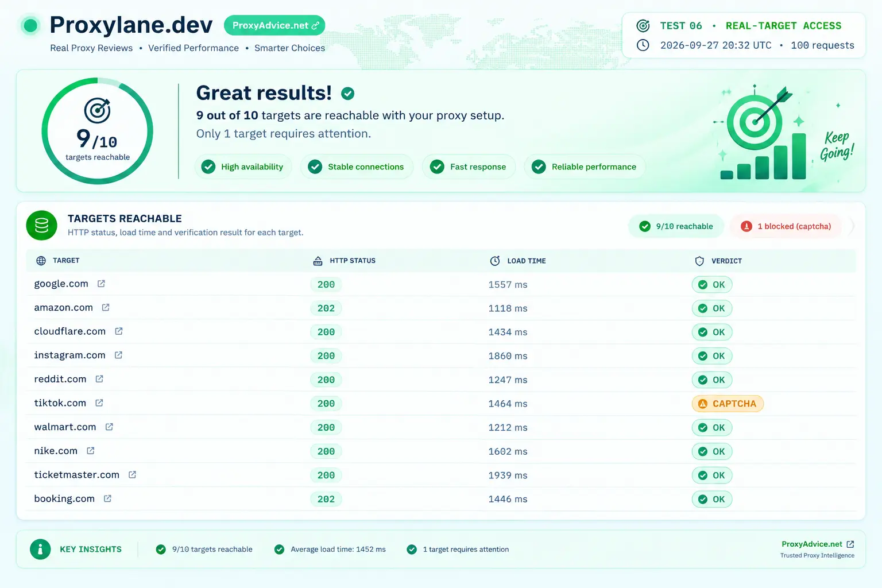
Task: Click the TARGETS REACHABLE section heading
Action: coord(125,219)
